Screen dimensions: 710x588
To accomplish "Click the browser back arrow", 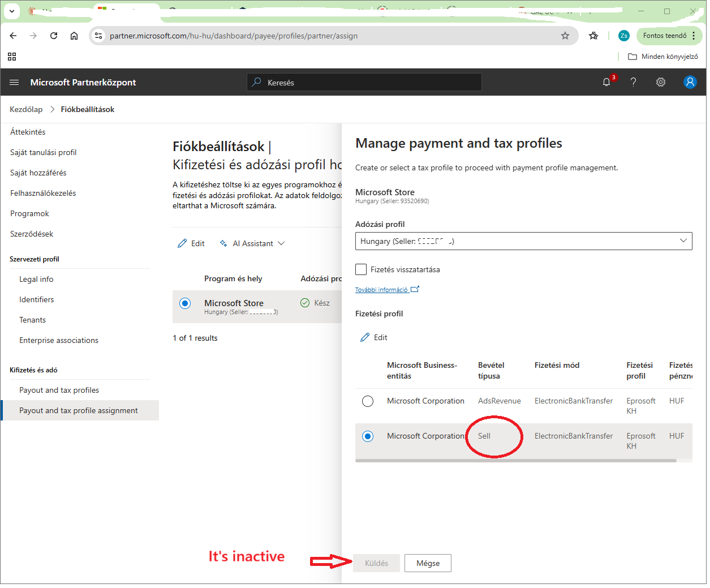I will pyautogui.click(x=14, y=36).
